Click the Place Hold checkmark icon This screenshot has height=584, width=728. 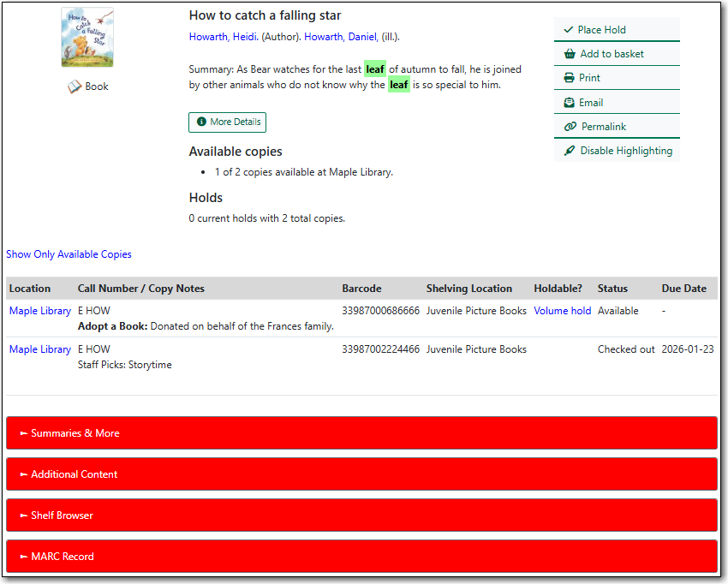pyautogui.click(x=568, y=29)
